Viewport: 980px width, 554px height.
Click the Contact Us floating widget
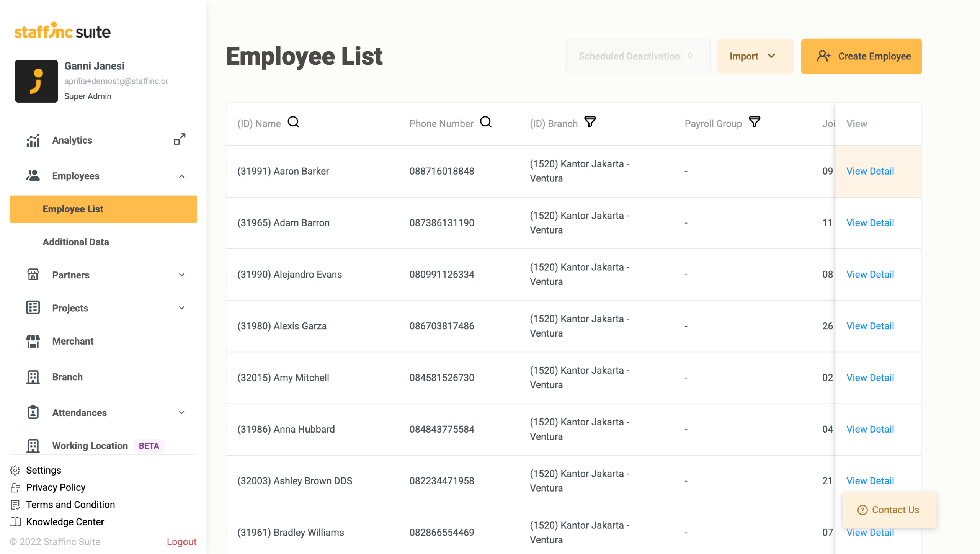click(889, 510)
